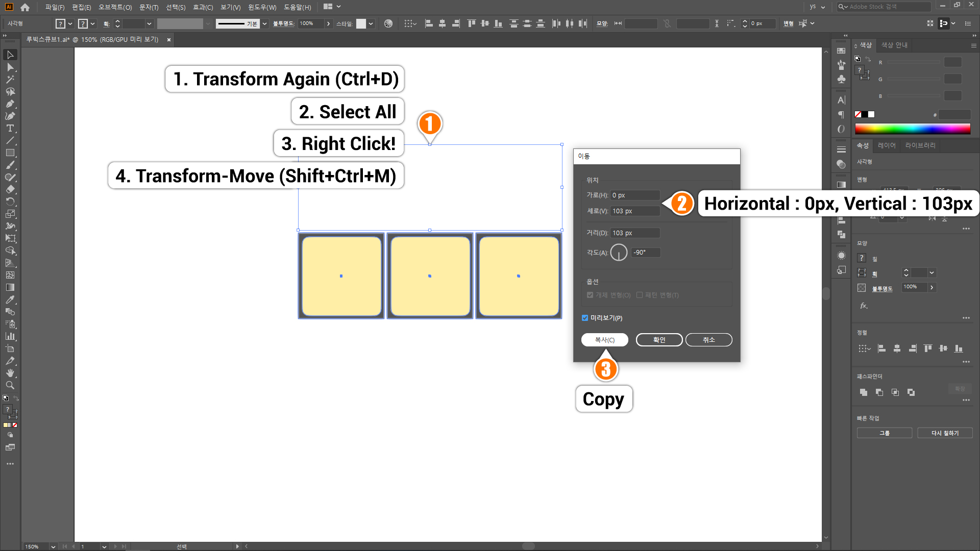This screenshot has height=551, width=980.
Task: Select the Eyedropper tool
Action: [x=10, y=299]
